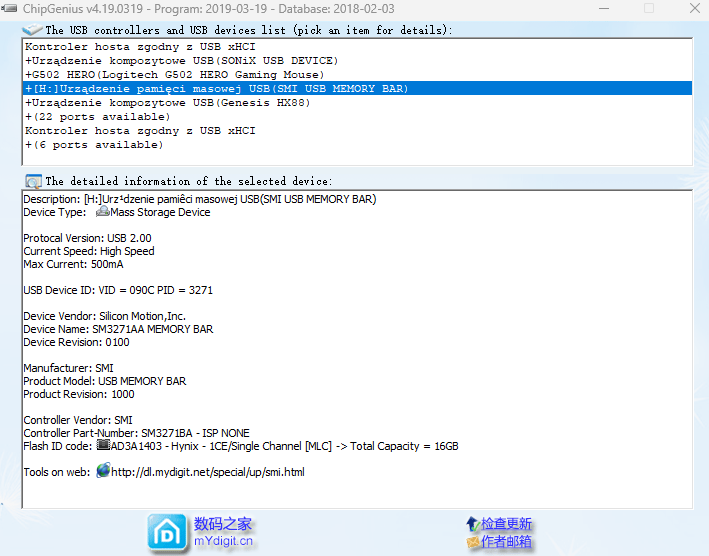This screenshot has height=556, width=709.
Task: Select first 'Kontroler hosta zgodny z USB xHCI' row
Action: 357,47
